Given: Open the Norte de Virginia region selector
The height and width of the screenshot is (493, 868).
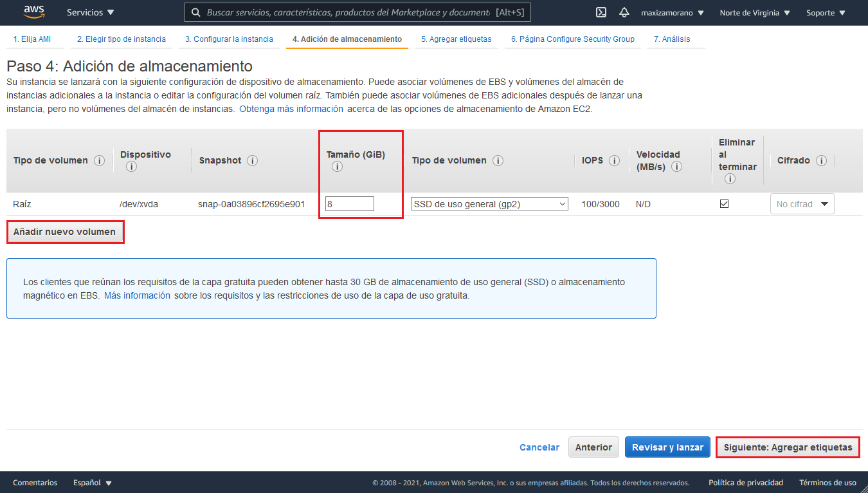Looking at the screenshot, I should tap(755, 12).
